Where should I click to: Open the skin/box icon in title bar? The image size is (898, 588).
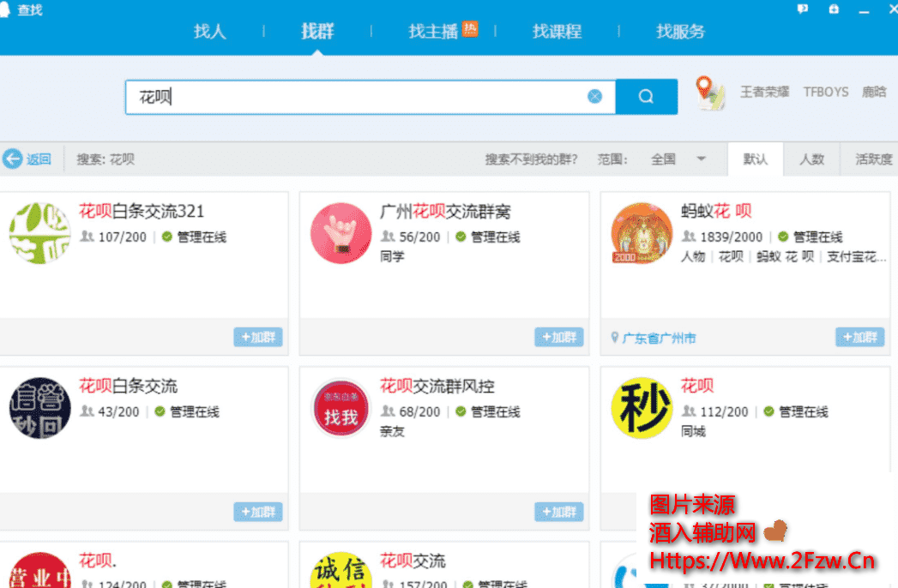(834, 9)
